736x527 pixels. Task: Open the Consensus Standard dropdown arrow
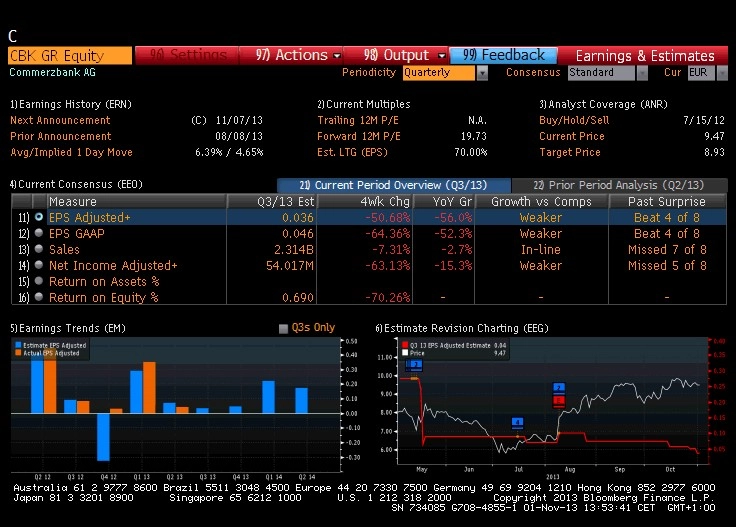point(642,73)
